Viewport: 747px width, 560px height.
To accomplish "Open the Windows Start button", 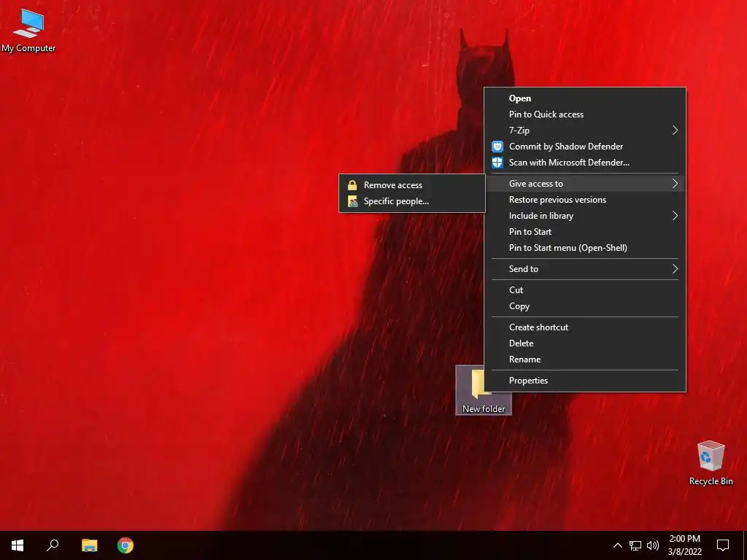I will pos(18,545).
